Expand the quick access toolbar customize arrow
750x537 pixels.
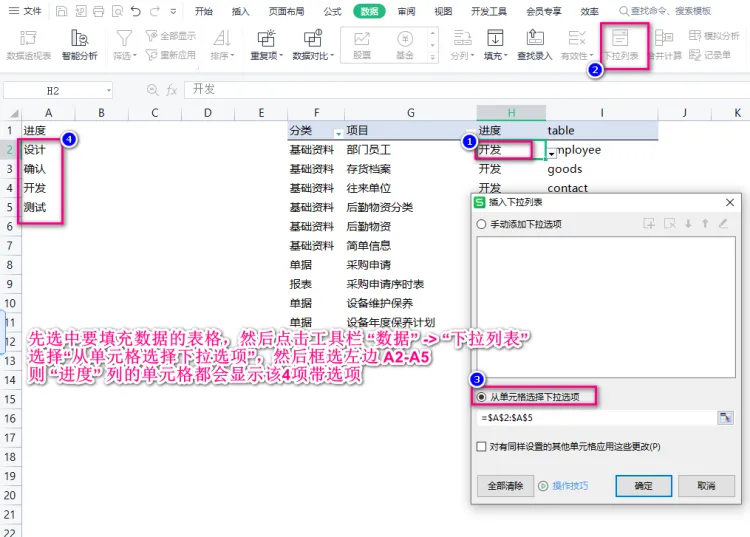pos(173,11)
